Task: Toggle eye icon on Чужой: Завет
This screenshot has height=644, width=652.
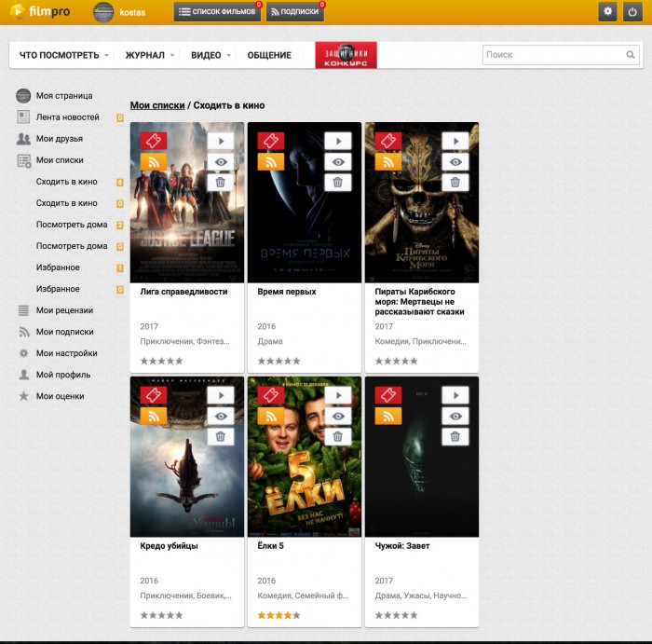Action: tap(455, 416)
